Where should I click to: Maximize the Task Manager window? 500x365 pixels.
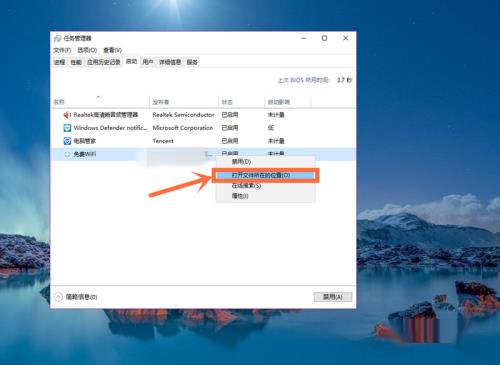[x=324, y=38]
